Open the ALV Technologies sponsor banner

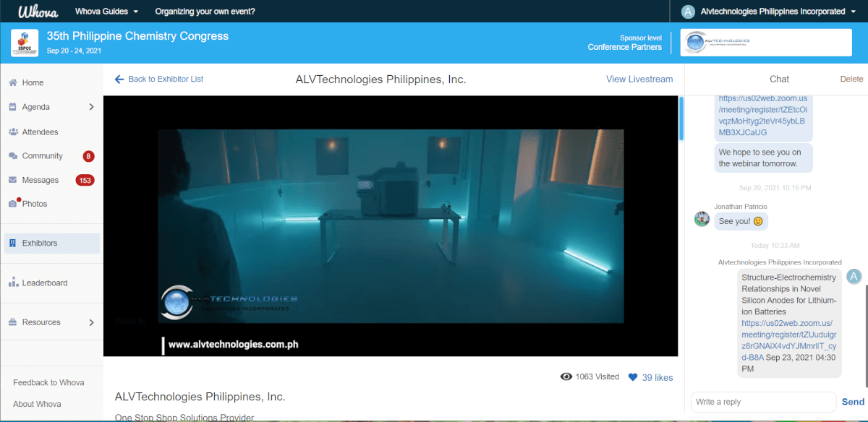(767, 43)
